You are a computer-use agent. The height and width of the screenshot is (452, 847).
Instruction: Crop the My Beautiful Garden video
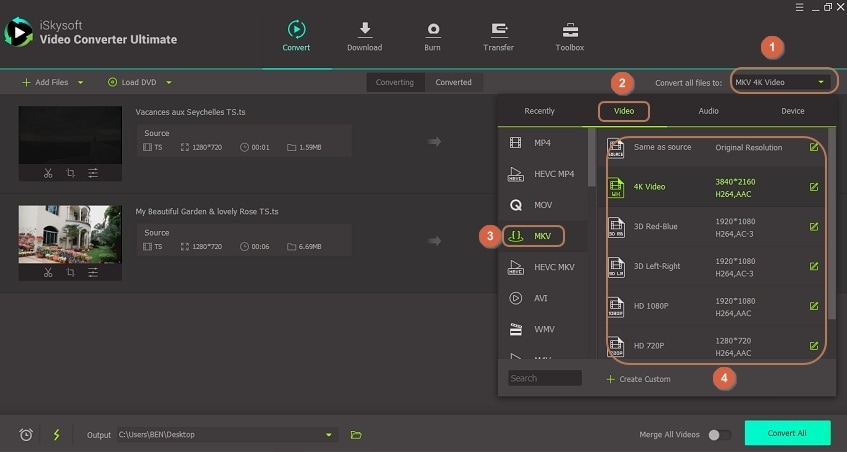[70, 272]
